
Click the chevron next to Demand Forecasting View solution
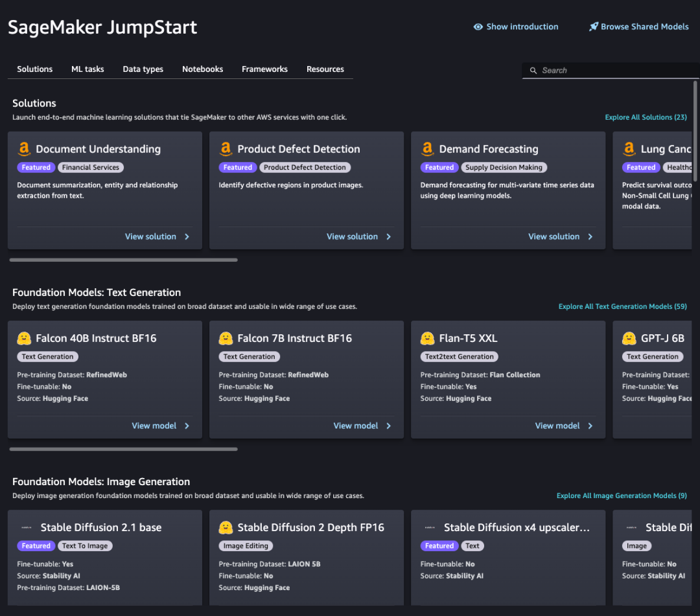(x=590, y=237)
